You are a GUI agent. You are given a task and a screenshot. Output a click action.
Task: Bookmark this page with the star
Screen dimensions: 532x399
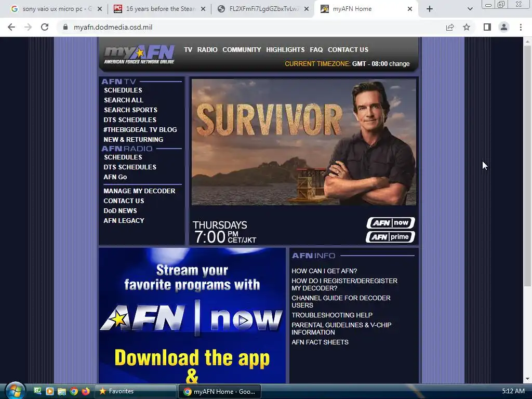pos(467,27)
